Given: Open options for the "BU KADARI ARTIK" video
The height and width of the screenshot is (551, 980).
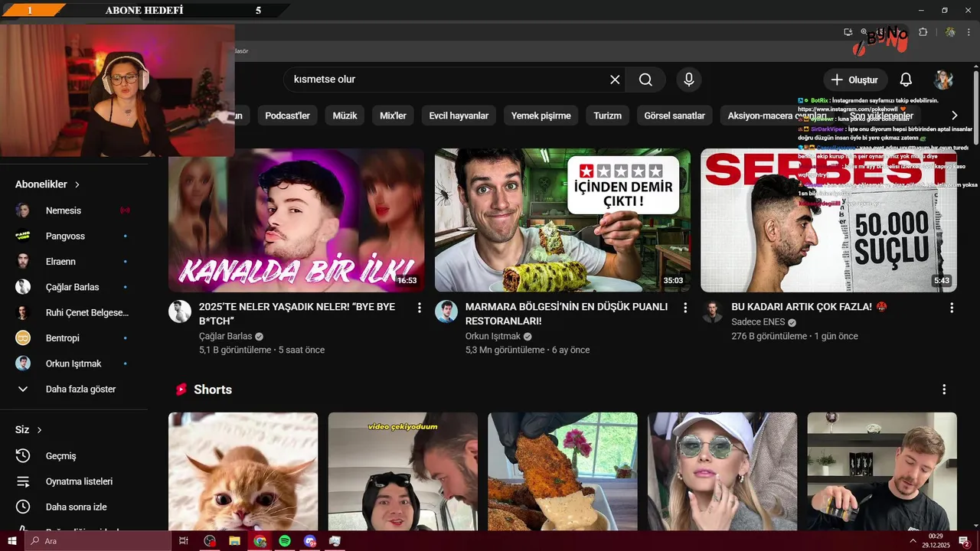Looking at the screenshot, I should click(x=952, y=308).
